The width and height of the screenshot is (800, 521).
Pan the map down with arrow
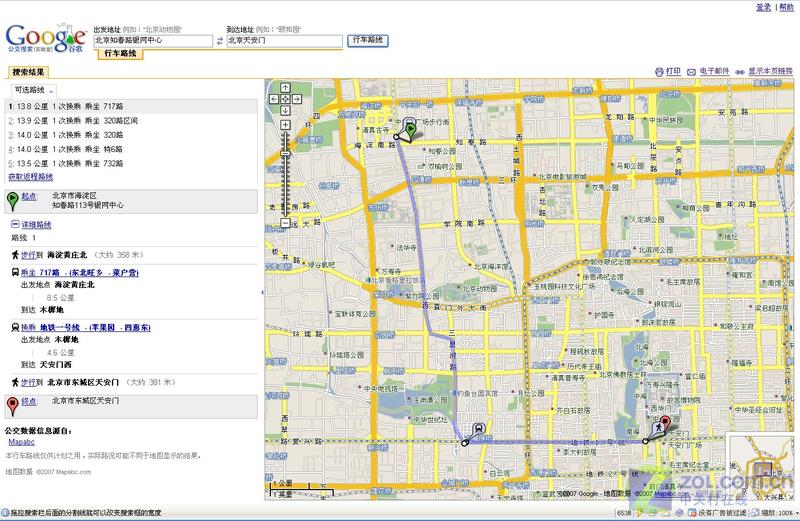285,110
